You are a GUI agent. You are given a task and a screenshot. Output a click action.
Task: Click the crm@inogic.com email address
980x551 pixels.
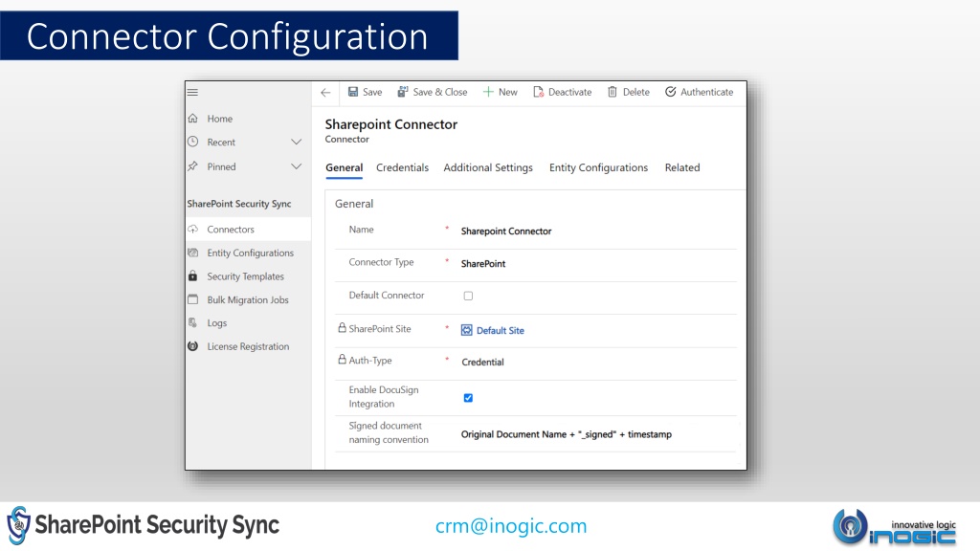(511, 525)
